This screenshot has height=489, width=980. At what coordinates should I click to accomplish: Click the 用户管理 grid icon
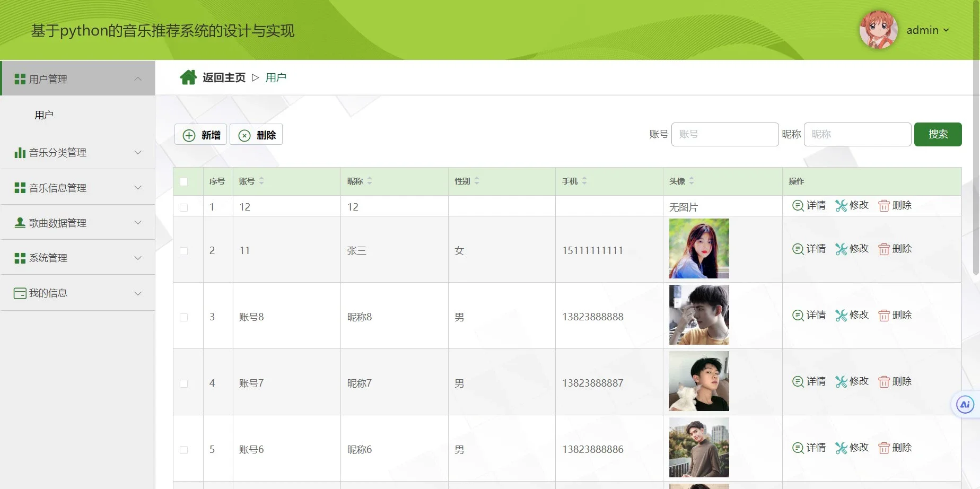click(x=20, y=79)
